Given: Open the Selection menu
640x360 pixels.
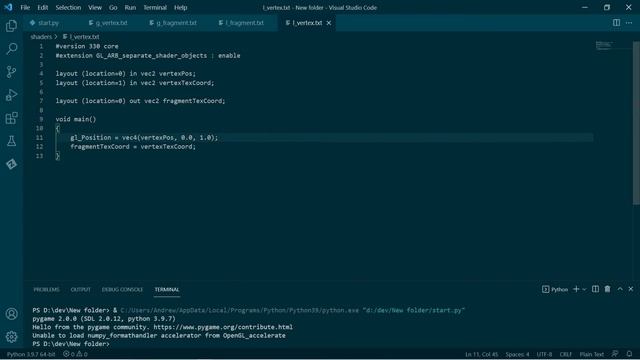Looking at the screenshot, I should click(68, 7).
